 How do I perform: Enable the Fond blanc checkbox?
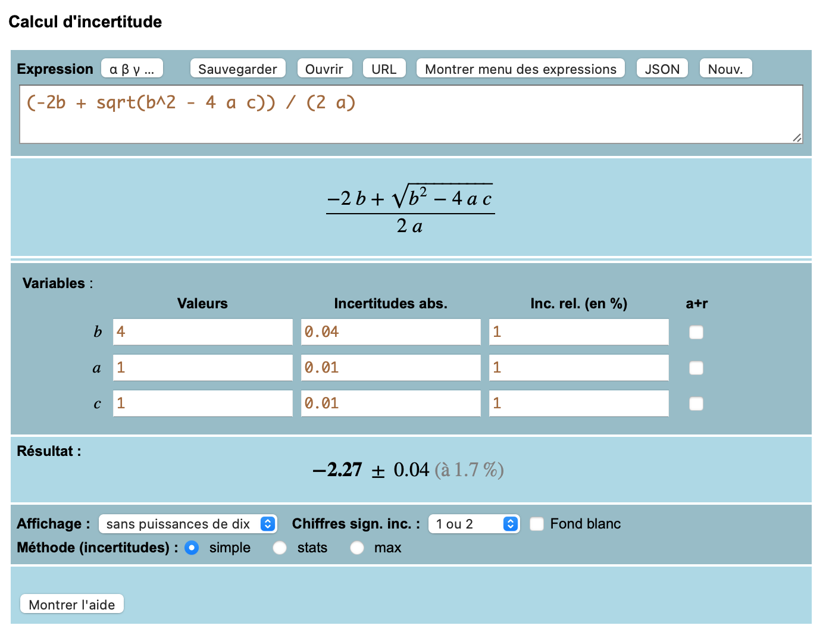(x=537, y=524)
